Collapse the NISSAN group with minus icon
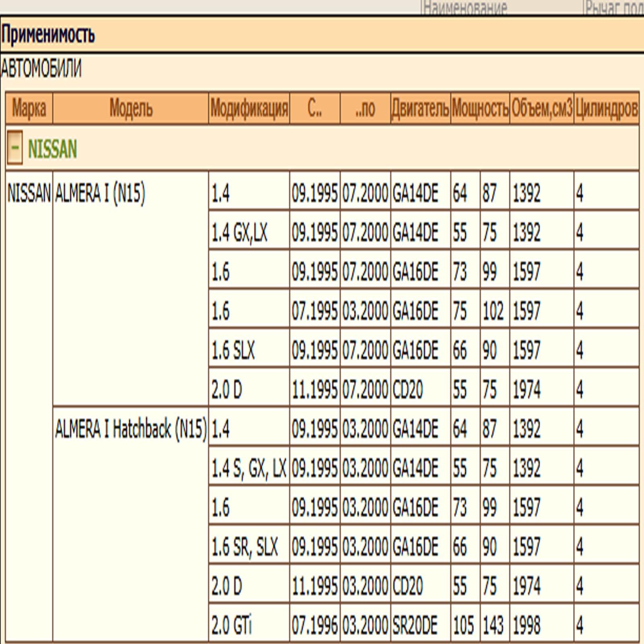Image resolution: width=644 pixels, height=644 pixels. (x=15, y=148)
